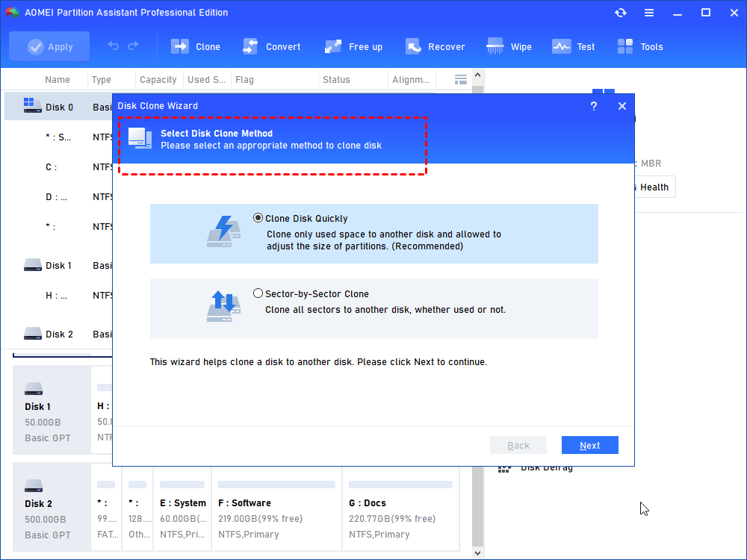The image size is (747, 560).
Task: Sort by the Flag column header
Action: click(x=244, y=80)
